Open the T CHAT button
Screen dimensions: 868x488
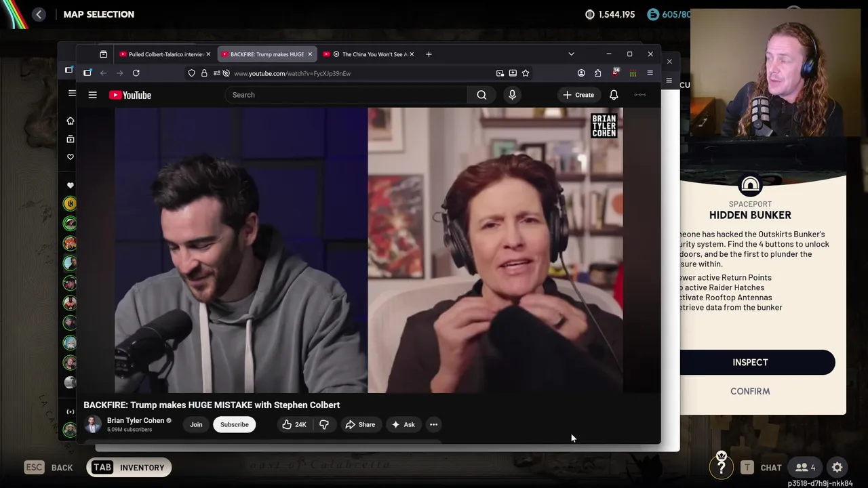point(761,467)
